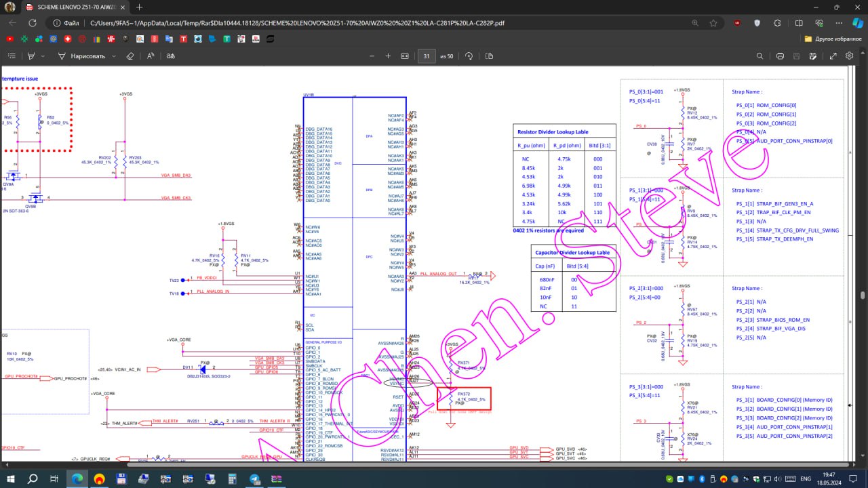Open the shield extension icon

(757, 22)
